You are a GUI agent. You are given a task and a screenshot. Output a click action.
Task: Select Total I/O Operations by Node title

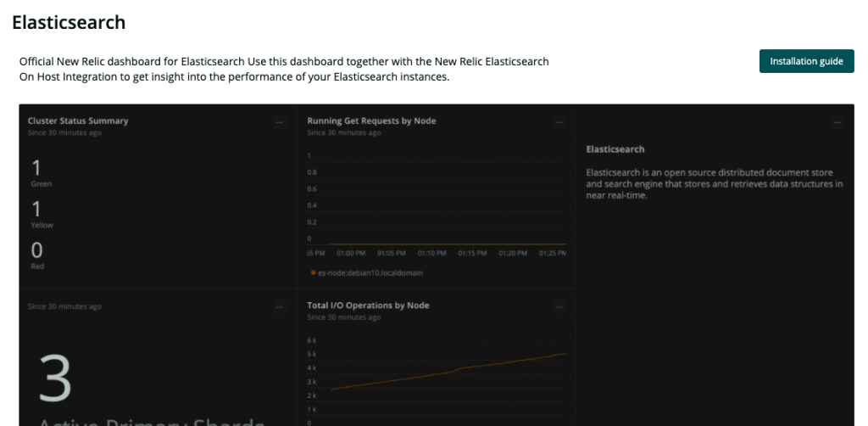click(368, 305)
